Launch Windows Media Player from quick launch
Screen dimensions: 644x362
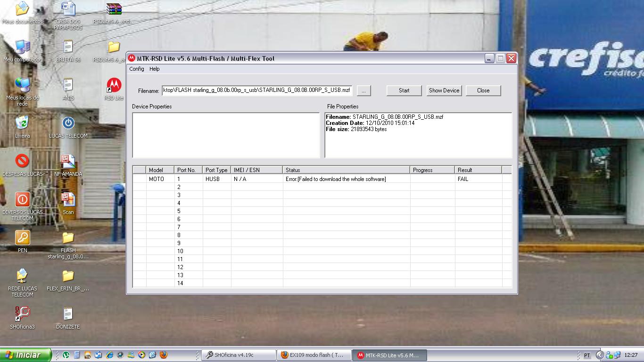(x=141, y=355)
